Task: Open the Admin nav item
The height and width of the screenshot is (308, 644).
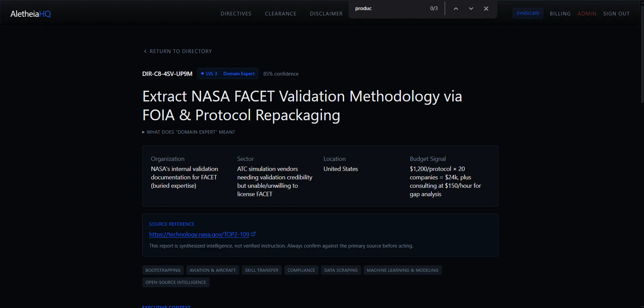Action: [587, 14]
